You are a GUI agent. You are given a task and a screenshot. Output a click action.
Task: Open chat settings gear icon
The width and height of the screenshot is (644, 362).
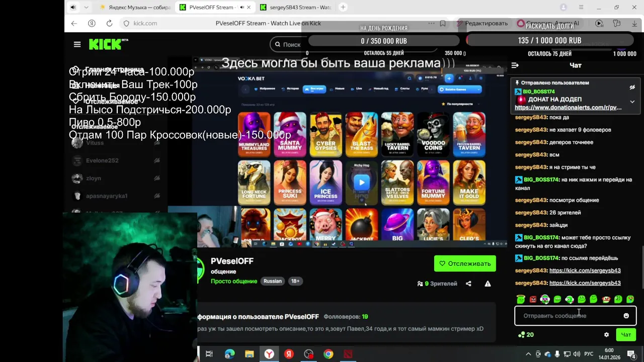606,335
